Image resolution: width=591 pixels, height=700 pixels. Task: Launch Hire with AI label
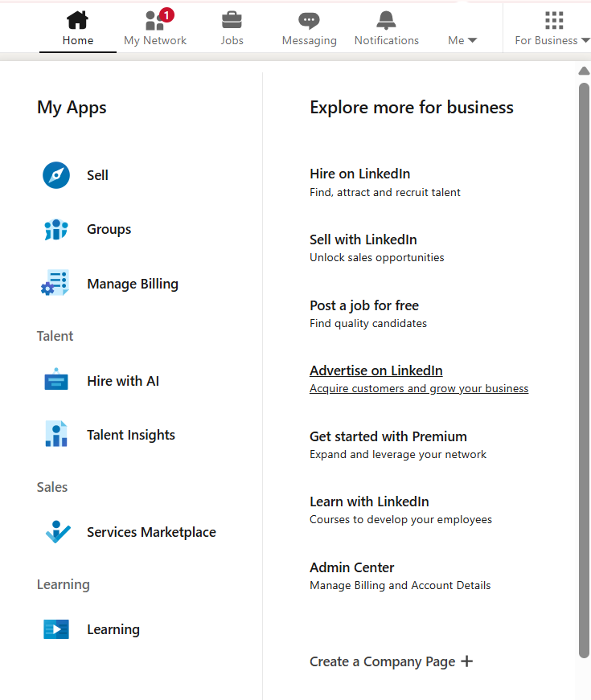click(x=123, y=381)
